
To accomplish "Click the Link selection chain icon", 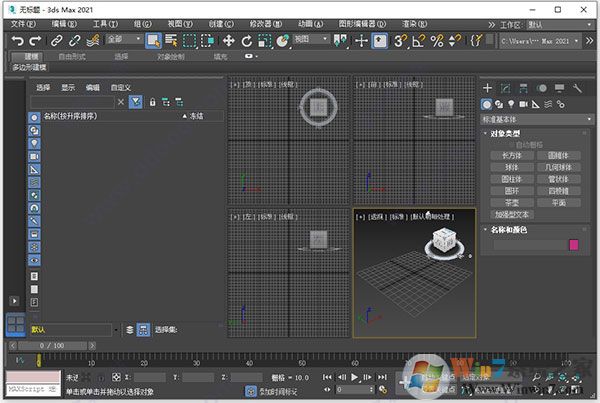I will pyautogui.click(x=57, y=40).
